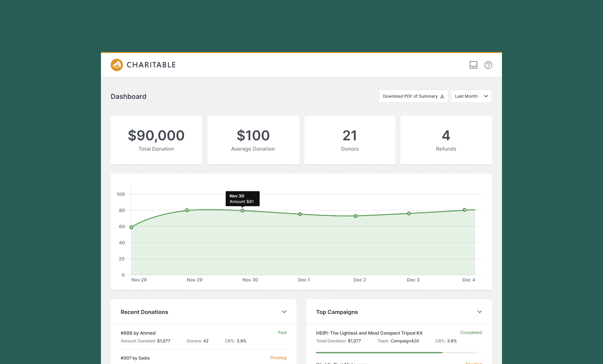Open the Last Month date range dropdown

tap(471, 96)
